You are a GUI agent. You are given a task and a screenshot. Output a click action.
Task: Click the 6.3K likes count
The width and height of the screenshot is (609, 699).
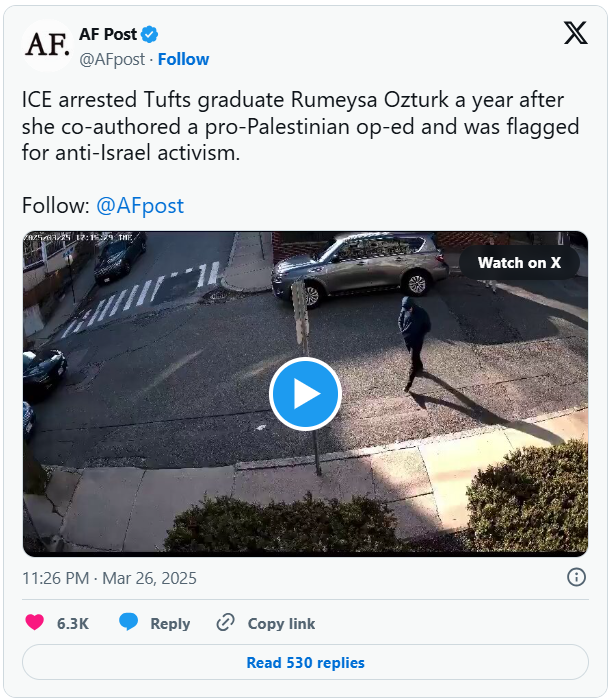(x=73, y=623)
